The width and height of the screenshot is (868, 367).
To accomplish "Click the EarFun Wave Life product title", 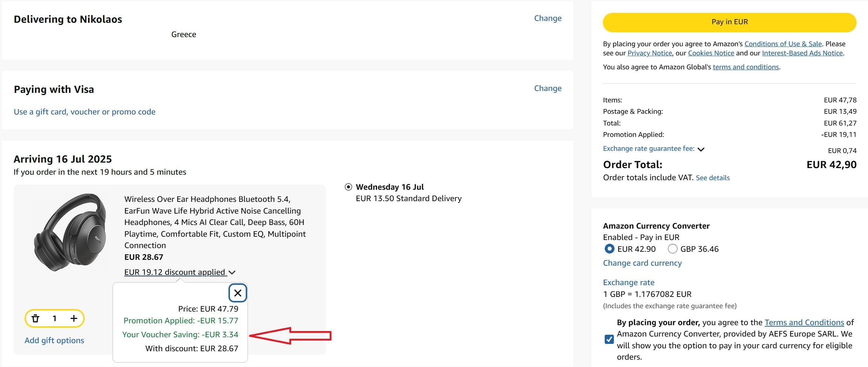I will 215,222.
